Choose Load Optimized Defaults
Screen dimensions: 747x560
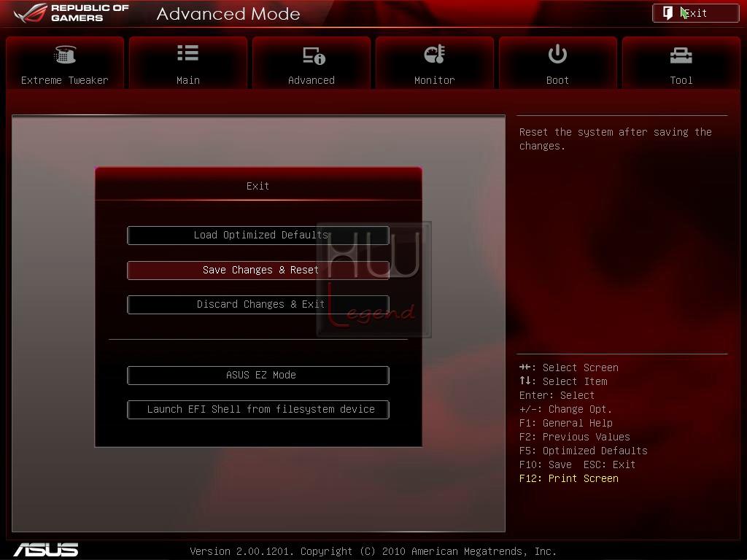tap(258, 236)
